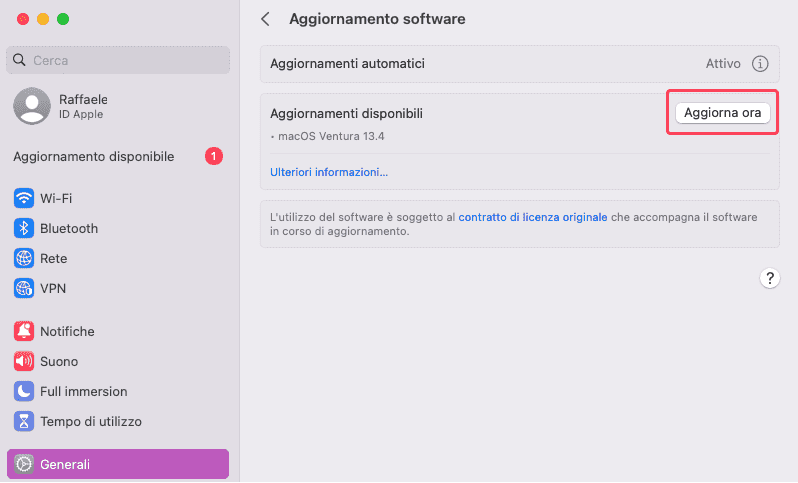
Task: Open Aggiornamento disponibile sidebar entry
Action: coord(118,156)
